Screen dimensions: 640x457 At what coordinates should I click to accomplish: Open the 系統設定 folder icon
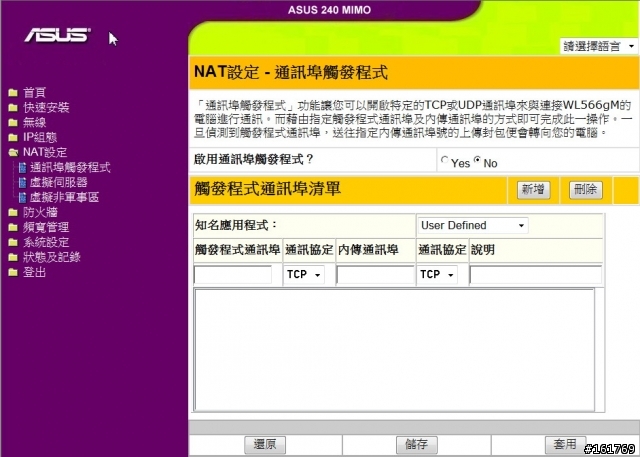(x=13, y=242)
